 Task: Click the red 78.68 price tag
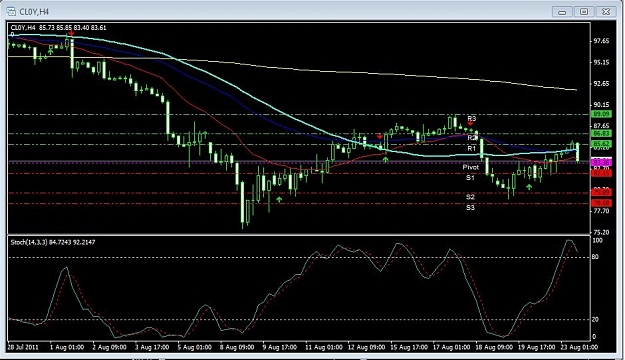(601, 203)
